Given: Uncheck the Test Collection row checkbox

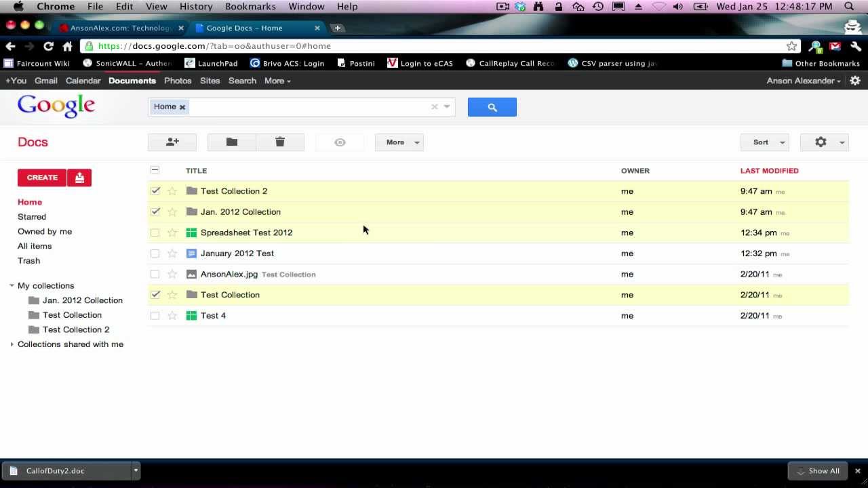Looking at the screenshot, I should point(155,295).
